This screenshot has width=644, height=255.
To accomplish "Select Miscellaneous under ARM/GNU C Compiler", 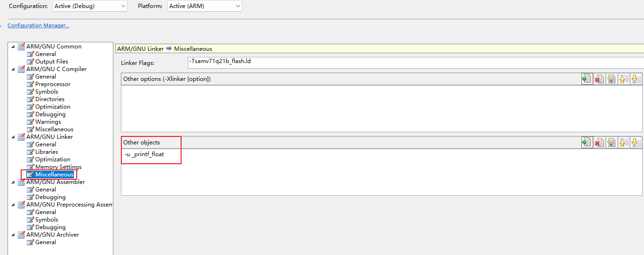I will 54,129.
